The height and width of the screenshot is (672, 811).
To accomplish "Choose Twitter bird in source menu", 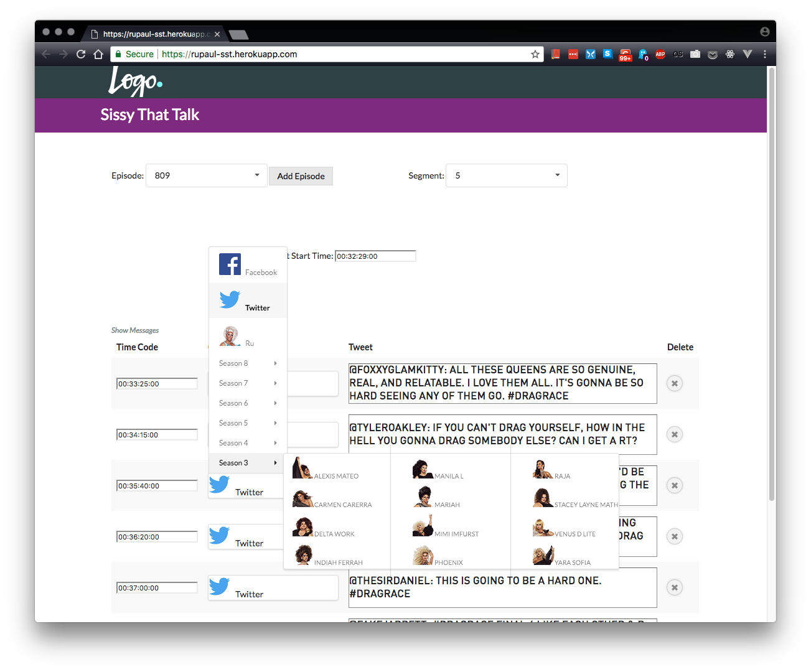I will click(230, 300).
